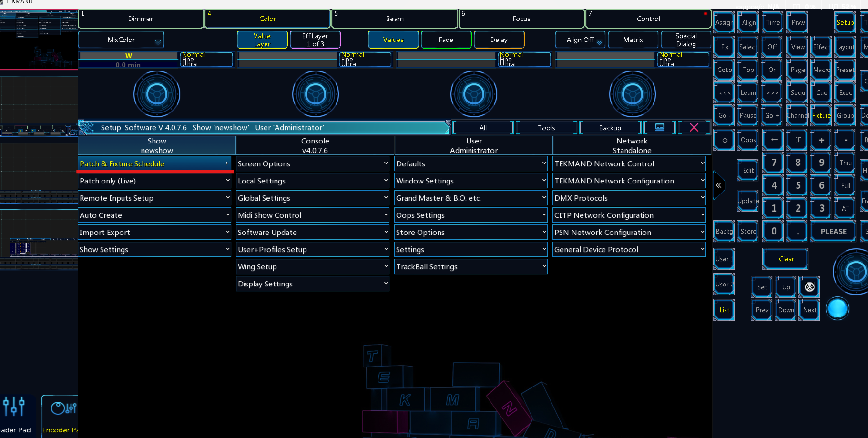Click the circle dot key beside Oops
Viewport: 868px width, 438px height.
coord(725,140)
